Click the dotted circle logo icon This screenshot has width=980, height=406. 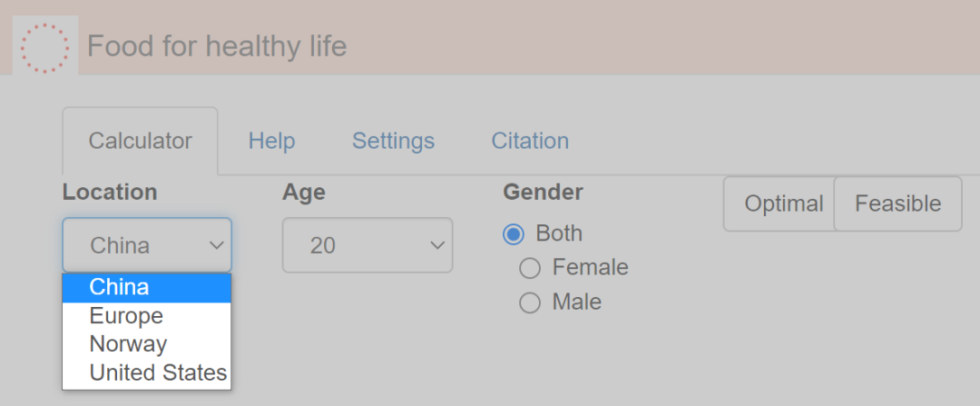[x=44, y=46]
